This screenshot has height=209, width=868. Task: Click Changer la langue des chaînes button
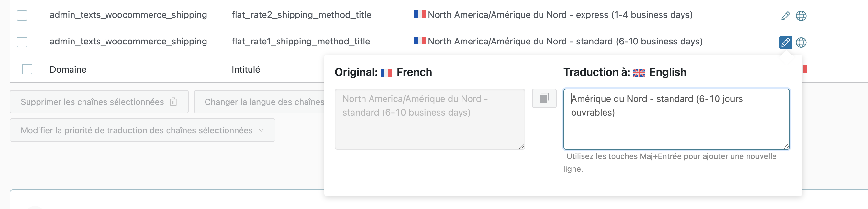(x=260, y=102)
